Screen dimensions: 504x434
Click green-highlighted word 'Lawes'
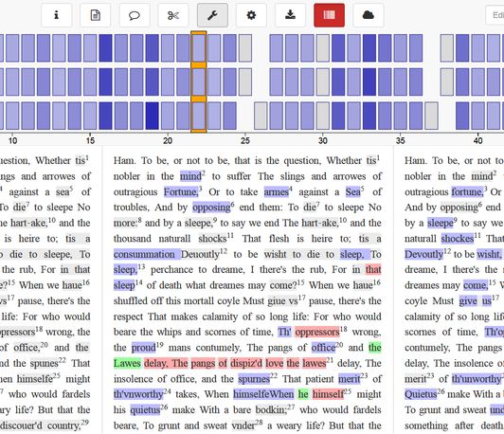pos(127,363)
